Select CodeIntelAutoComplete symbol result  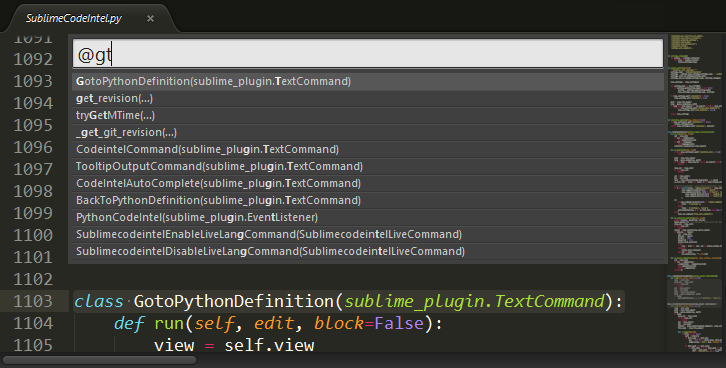(368, 184)
